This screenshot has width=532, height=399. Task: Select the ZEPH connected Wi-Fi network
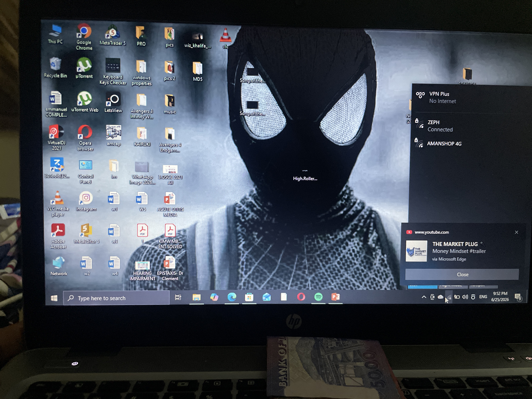click(471, 126)
